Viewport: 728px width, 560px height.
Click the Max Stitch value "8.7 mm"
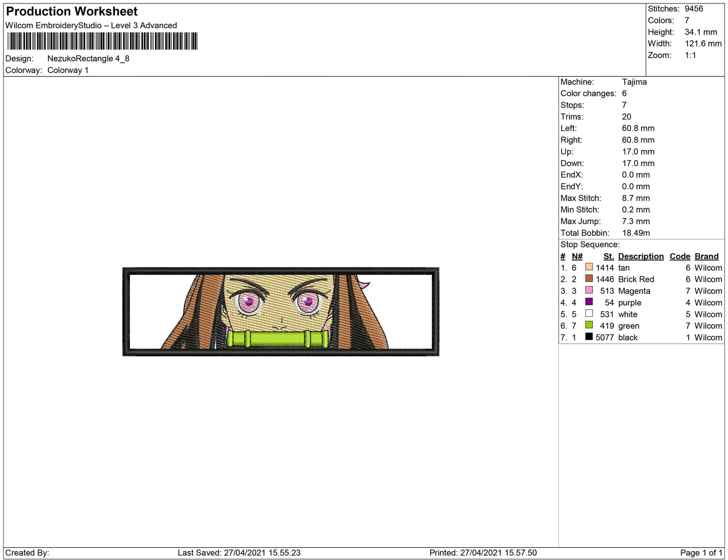pyautogui.click(x=636, y=198)
